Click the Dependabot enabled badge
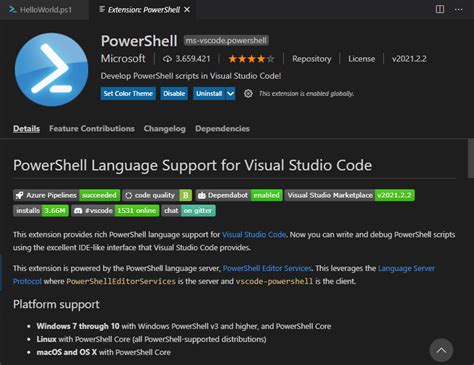Screen dimensions: 474x365 point(239,195)
